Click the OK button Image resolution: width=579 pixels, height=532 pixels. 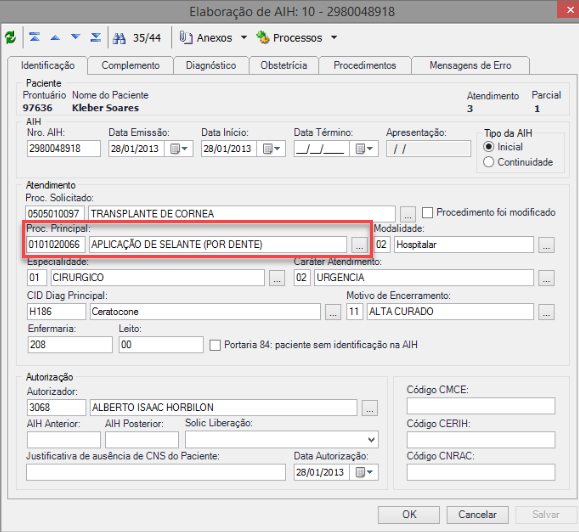[409, 515]
